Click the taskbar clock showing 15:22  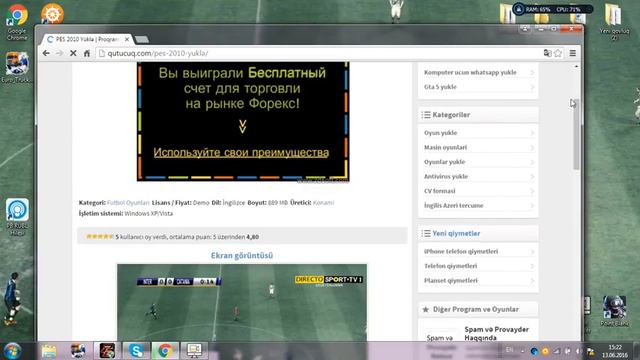click(x=615, y=351)
